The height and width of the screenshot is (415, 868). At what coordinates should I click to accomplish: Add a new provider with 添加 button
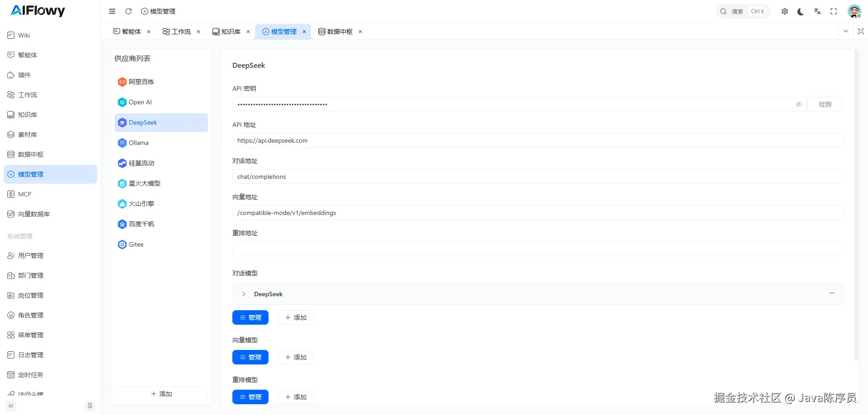tap(161, 394)
